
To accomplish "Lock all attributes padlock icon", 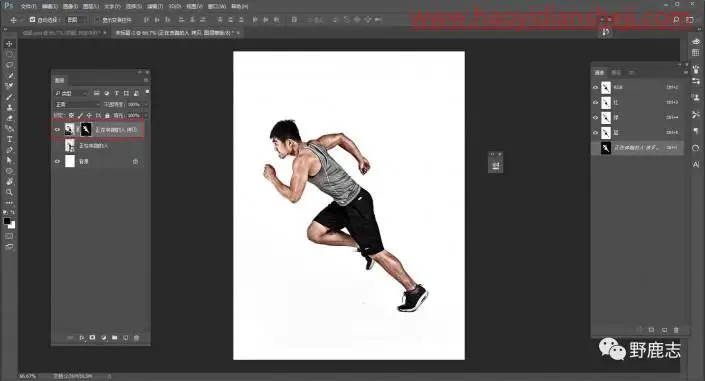I will click(x=107, y=116).
